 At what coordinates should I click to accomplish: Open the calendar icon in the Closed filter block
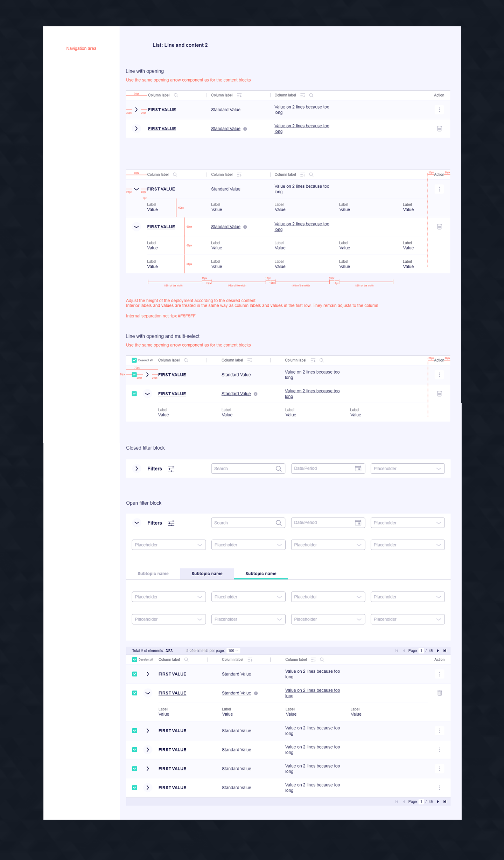click(x=358, y=469)
